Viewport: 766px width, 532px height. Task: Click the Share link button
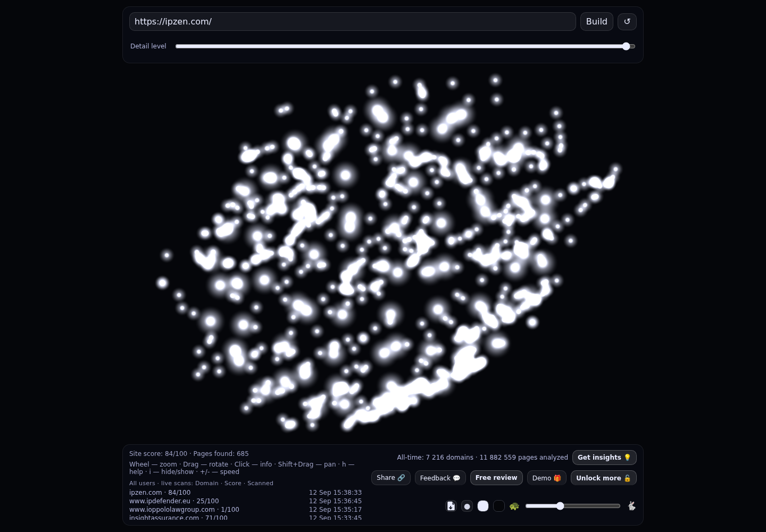click(391, 478)
